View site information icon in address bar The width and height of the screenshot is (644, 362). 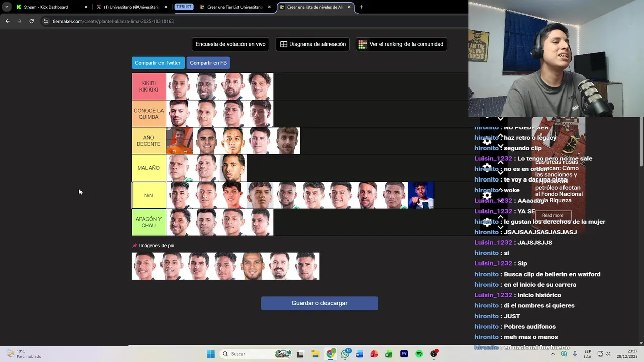point(46,21)
